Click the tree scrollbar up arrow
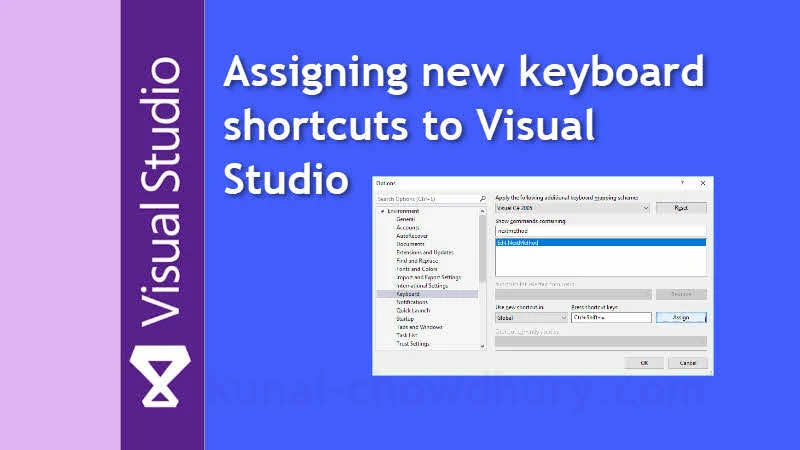The image size is (800, 450). [482, 211]
